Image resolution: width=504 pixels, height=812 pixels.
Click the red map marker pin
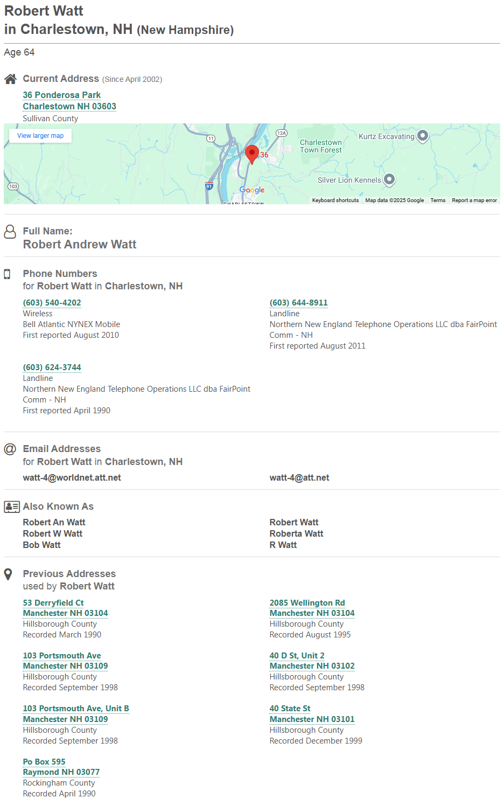(x=251, y=153)
